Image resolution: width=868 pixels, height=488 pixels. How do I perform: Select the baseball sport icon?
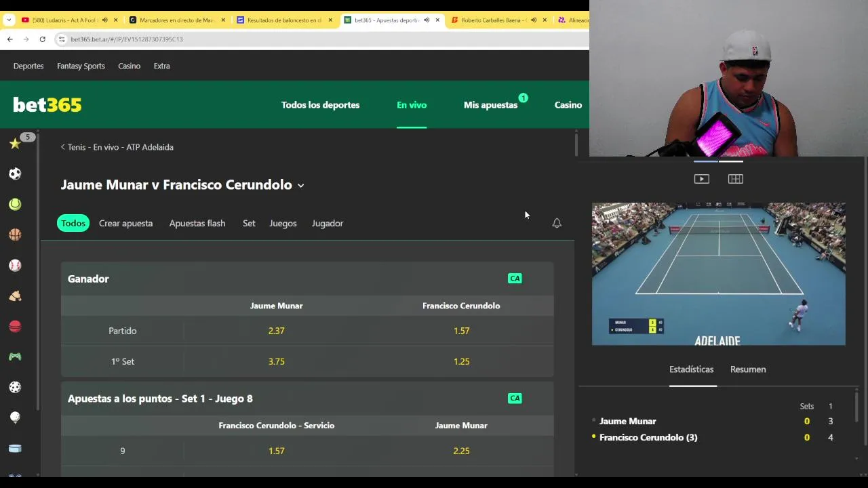coord(15,266)
